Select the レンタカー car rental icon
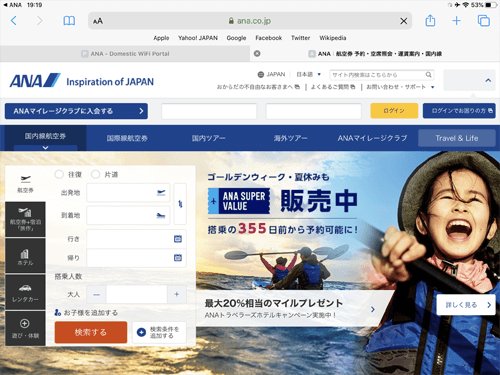Viewport: 500px width, 375px height. tap(25, 292)
